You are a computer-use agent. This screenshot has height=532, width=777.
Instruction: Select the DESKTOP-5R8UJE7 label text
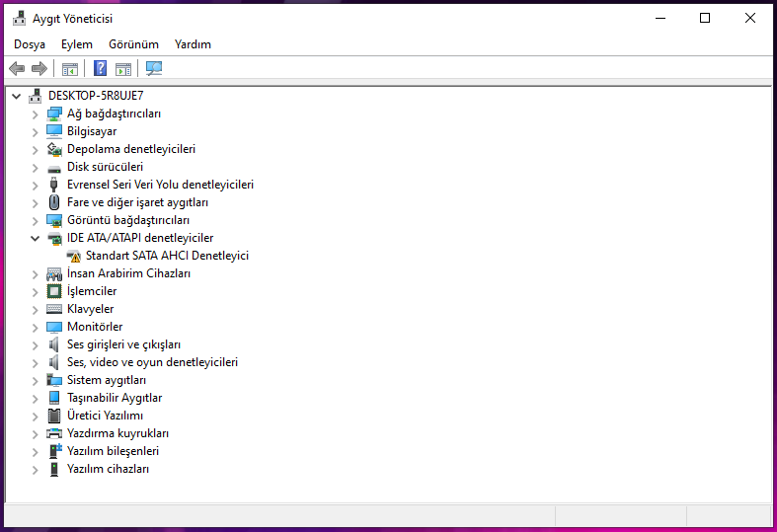[x=96, y=96]
